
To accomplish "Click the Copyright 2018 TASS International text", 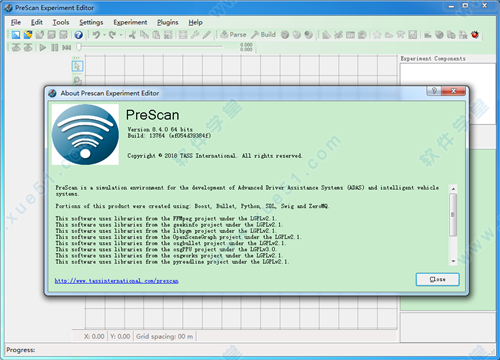I will coord(215,156).
